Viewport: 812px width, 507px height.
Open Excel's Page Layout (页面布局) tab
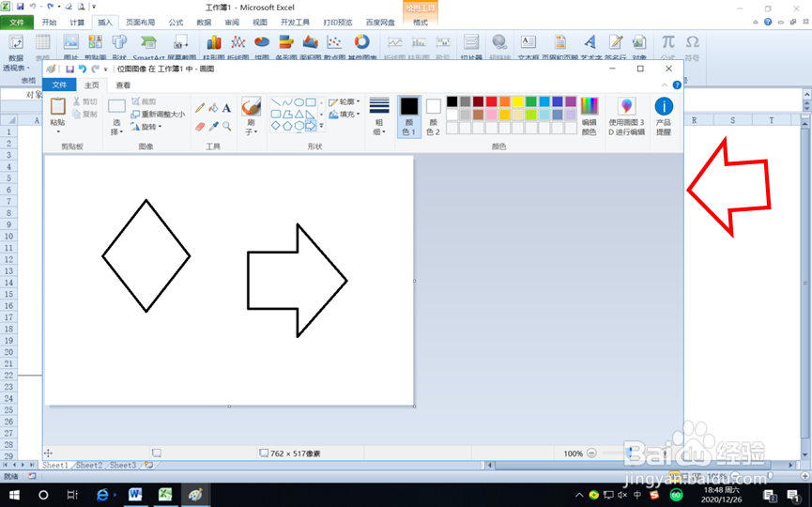click(140, 23)
